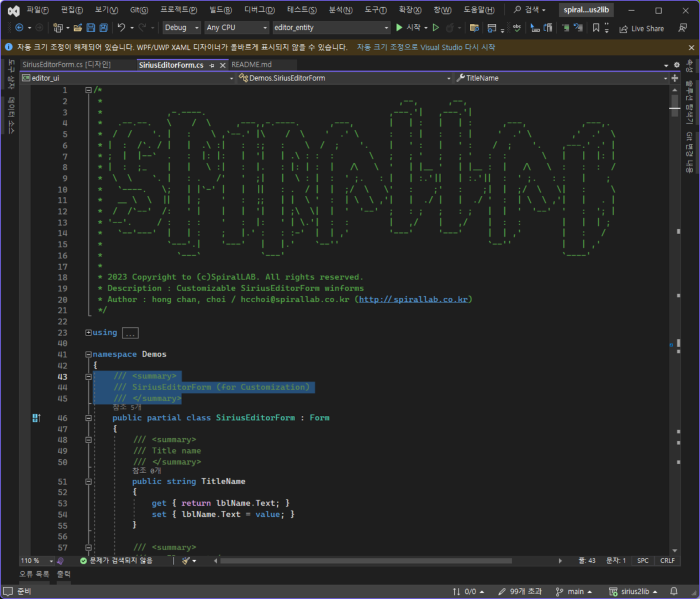The height and width of the screenshot is (599, 700).
Task: Start debugging with the green play button
Action: pyautogui.click(x=399, y=28)
